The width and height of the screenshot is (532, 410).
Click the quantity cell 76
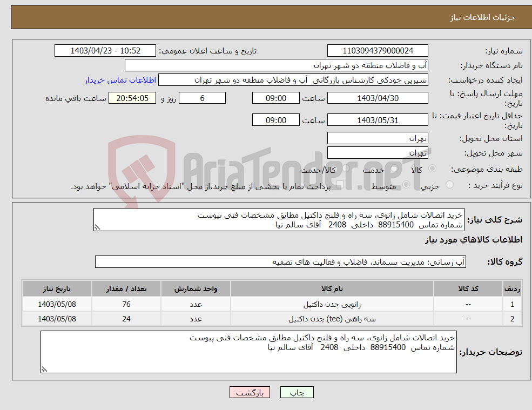click(126, 305)
